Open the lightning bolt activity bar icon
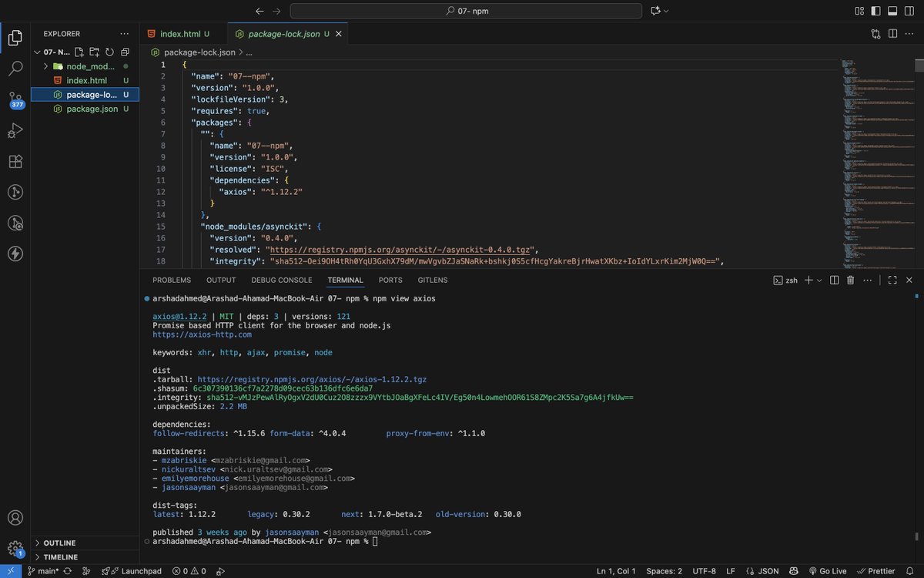924x578 pixels. (15, 254)
